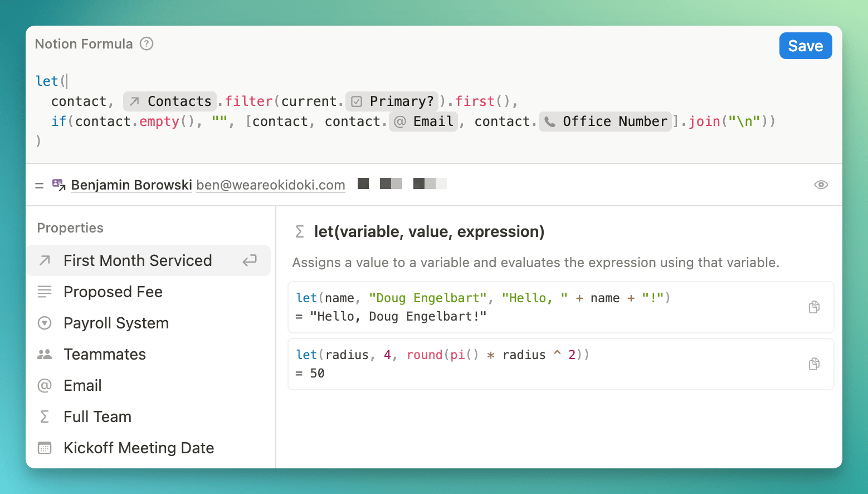The height and width of the screenshot is (494, 868).
Task: Copy the Doug Engelbart example formula
Action: [x=814, y=307]
